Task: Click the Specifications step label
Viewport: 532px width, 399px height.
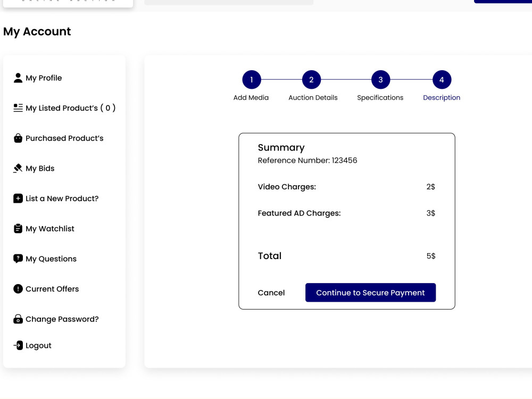Action: click(380, 98)
